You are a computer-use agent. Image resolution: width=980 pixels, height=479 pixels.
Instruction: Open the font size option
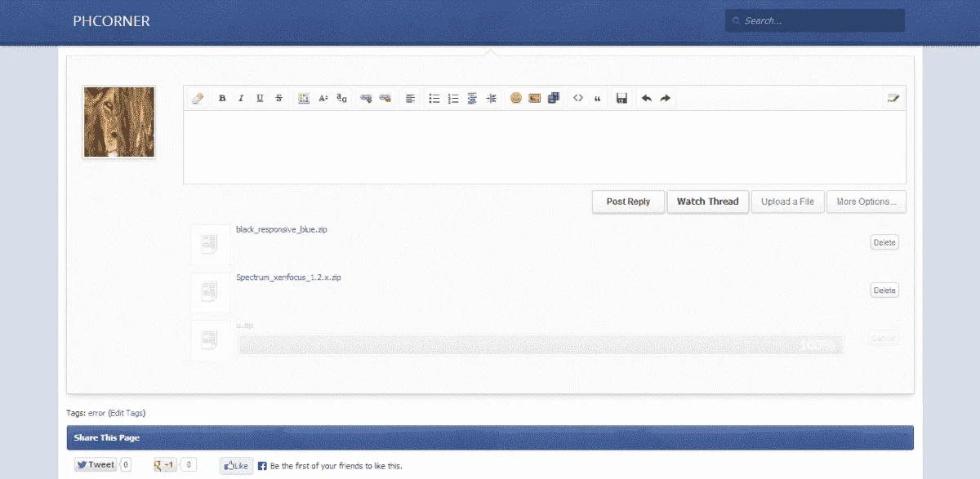(x=323, y=98)
